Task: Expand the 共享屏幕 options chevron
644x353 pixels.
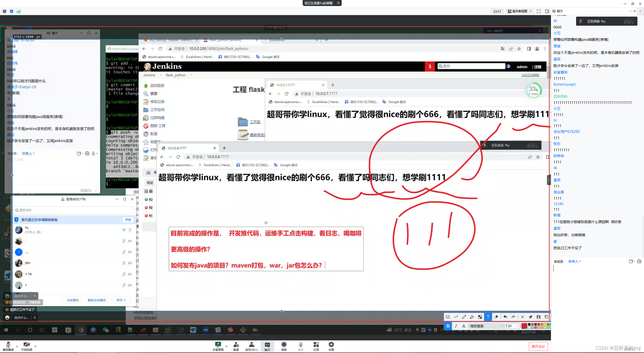Action: 226,346
